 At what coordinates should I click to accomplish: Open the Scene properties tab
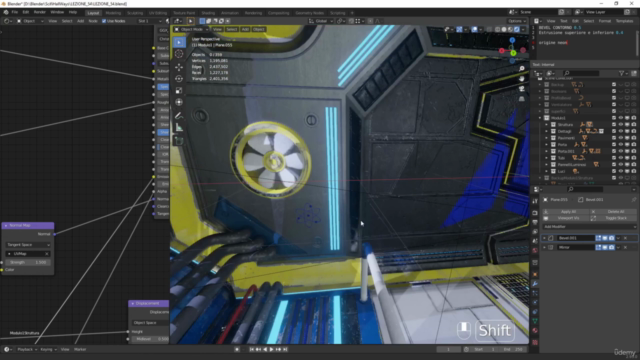coord(535,241)
